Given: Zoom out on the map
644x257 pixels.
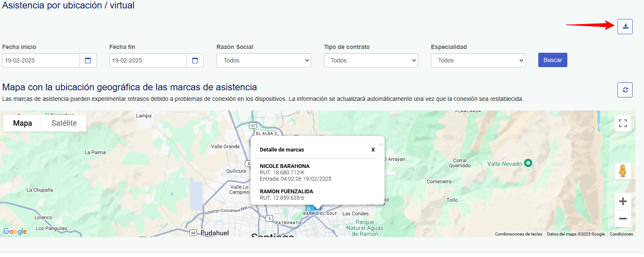Looking at the screenshot, I should [623, 219].
